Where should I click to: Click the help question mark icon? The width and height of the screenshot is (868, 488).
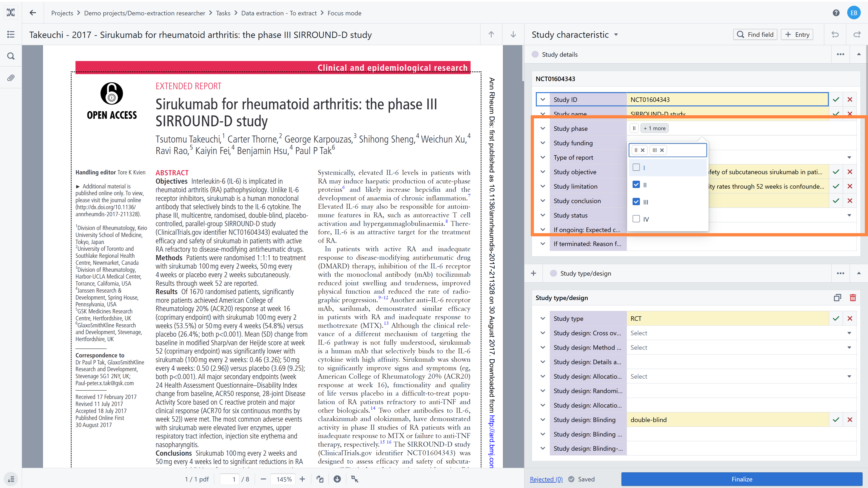click(836, 13)
